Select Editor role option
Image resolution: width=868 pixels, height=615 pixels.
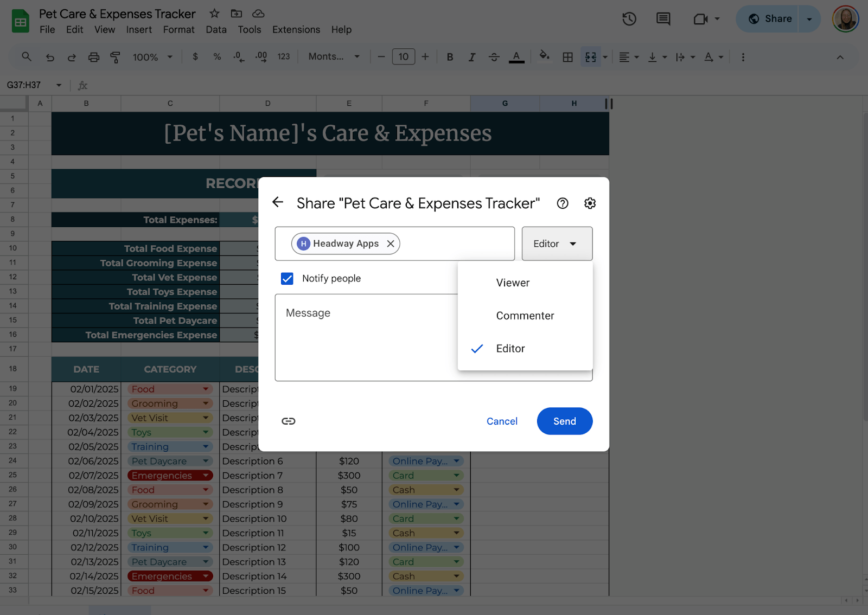[525, 349]
